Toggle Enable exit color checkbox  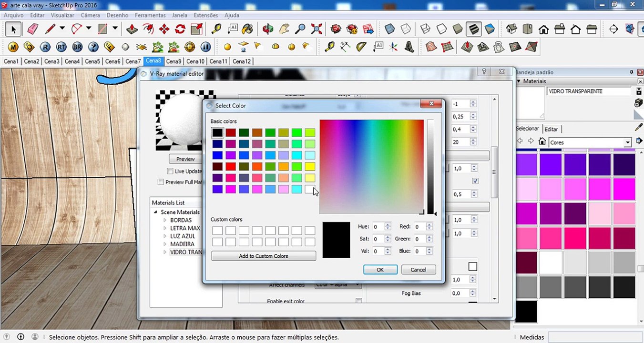[358, 301]
